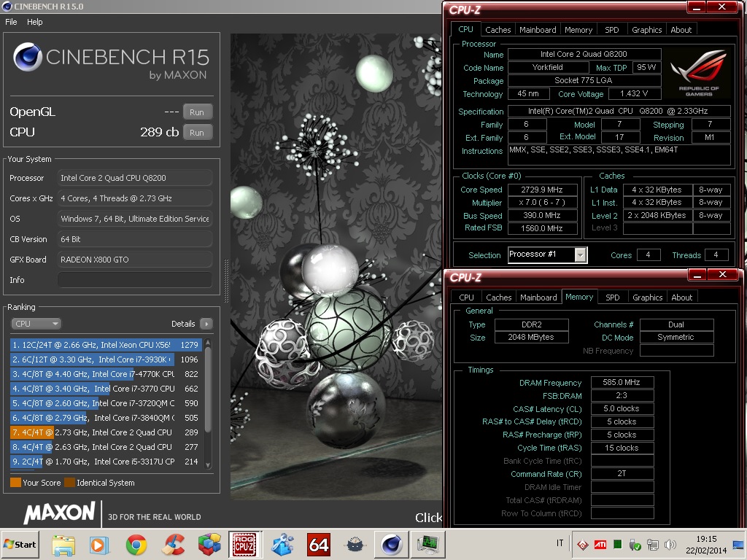This screenshot has width=747, height=560.
Task: Select ranking row 6 Core i7-3840QM
Action: coord(105,418)
